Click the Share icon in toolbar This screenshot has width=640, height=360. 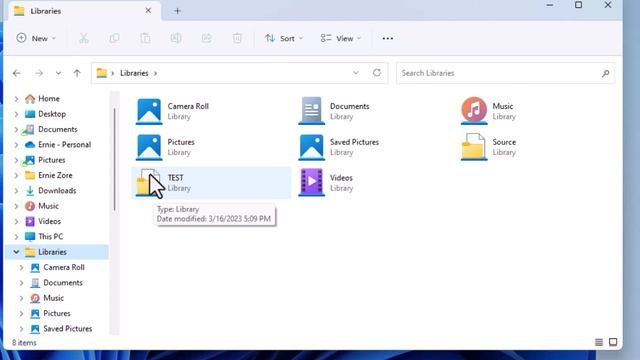click(207, 38)
